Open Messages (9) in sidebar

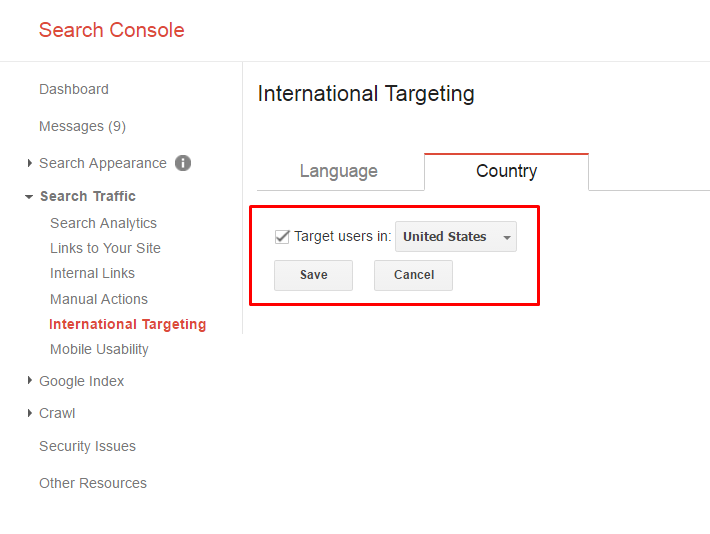[82, 126]
